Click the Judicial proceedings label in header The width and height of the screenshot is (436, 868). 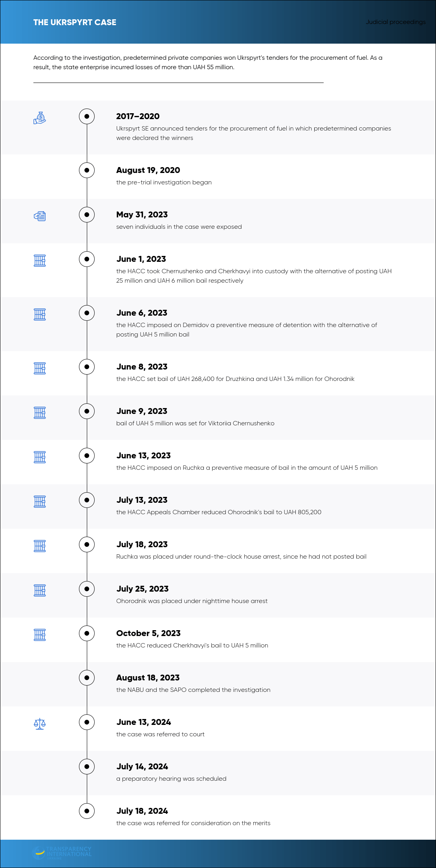click(x=396, y=22)
